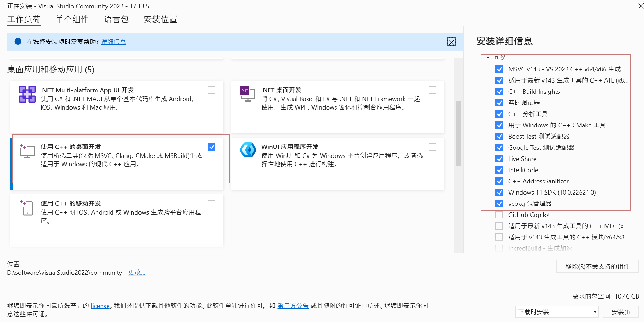Open the 第三方公告 link

click(293, 306)
